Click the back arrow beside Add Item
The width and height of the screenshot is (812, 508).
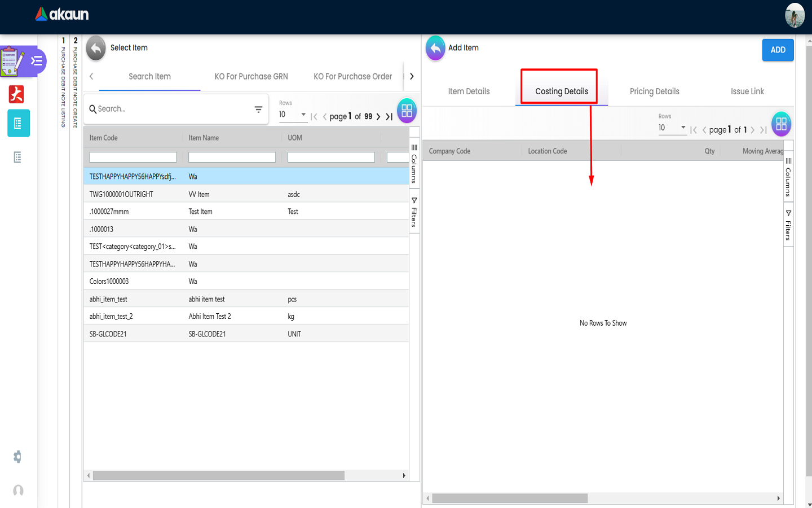435,49
